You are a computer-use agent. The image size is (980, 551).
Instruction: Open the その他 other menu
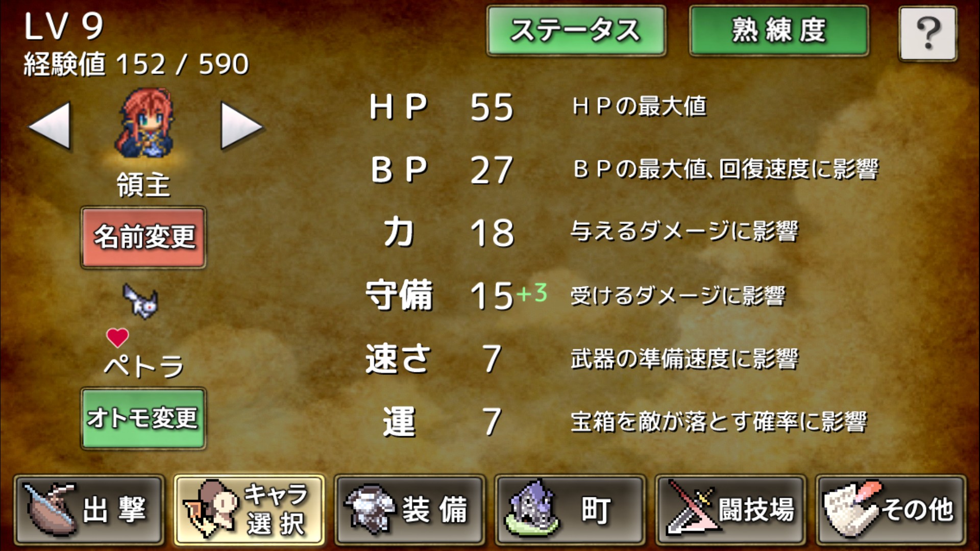pyautogui.click(x=891, y=510)
